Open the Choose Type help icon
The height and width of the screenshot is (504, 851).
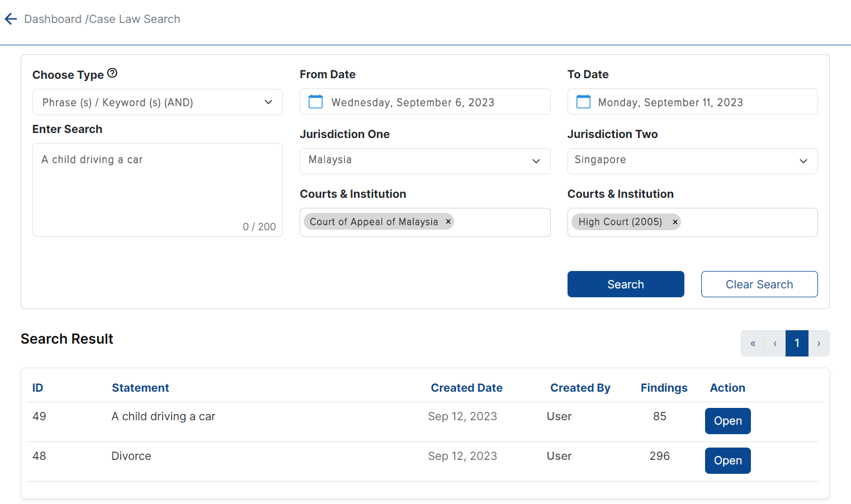coord(112,73)
